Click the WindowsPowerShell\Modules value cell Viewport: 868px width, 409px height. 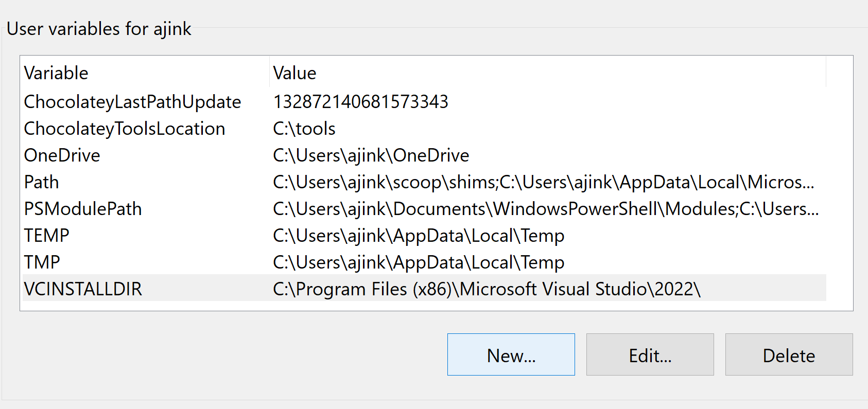coord(545,209)
